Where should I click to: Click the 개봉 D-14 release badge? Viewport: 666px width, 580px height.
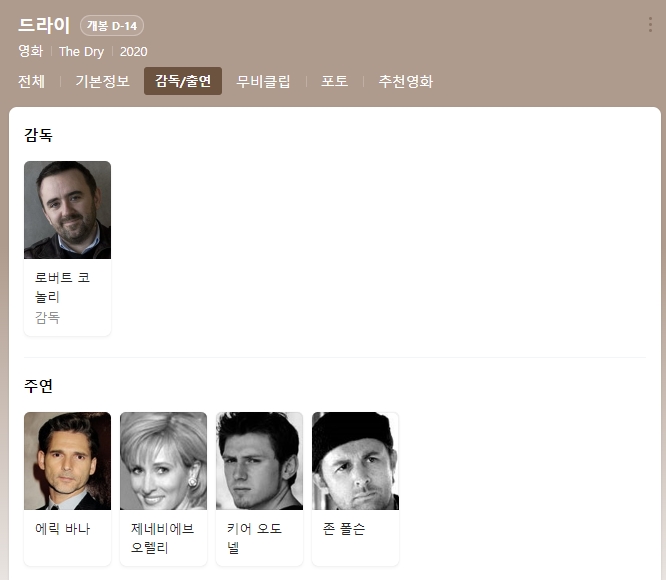(112, 25)
